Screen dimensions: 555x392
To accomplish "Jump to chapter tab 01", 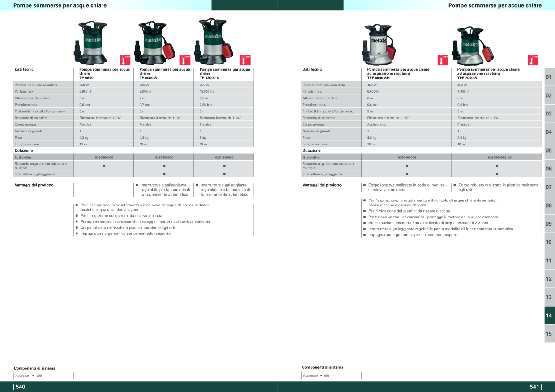I will coord(549,77).
